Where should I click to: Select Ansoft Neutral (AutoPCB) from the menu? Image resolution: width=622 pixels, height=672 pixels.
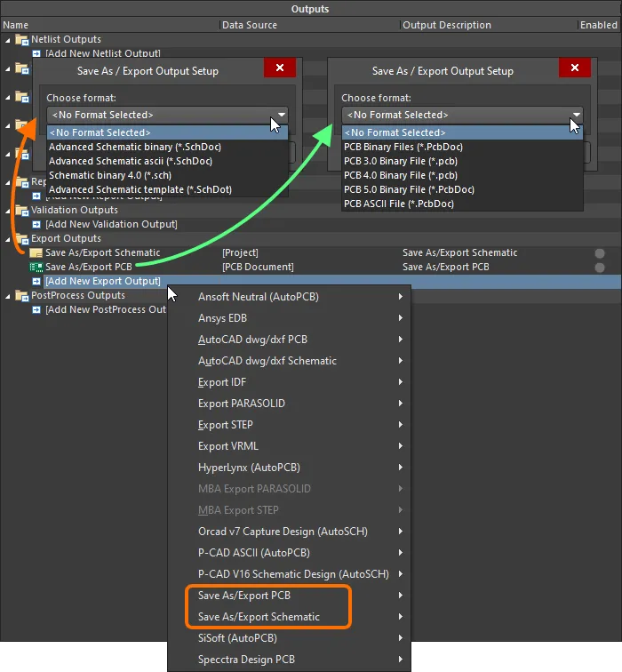289,297
